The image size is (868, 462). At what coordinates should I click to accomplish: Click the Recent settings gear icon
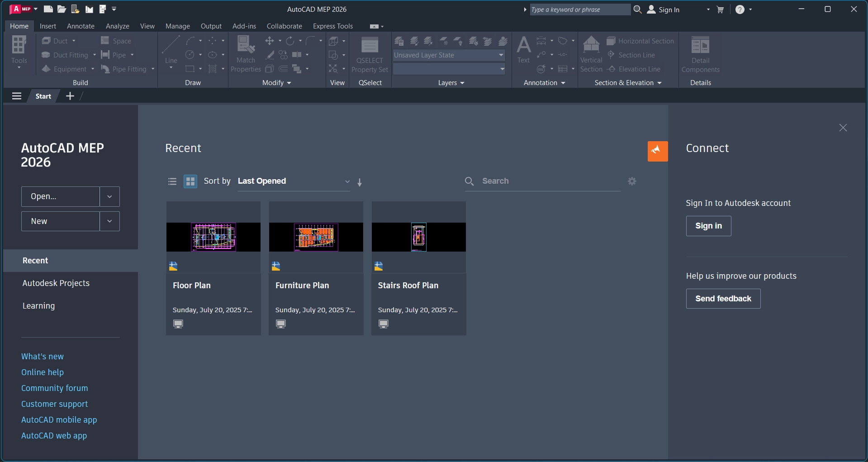click(632, 181)
